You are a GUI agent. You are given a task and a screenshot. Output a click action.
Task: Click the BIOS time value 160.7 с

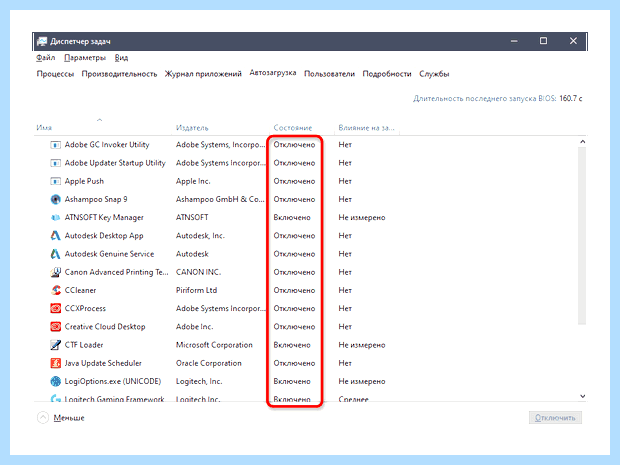tap(571, 98)
